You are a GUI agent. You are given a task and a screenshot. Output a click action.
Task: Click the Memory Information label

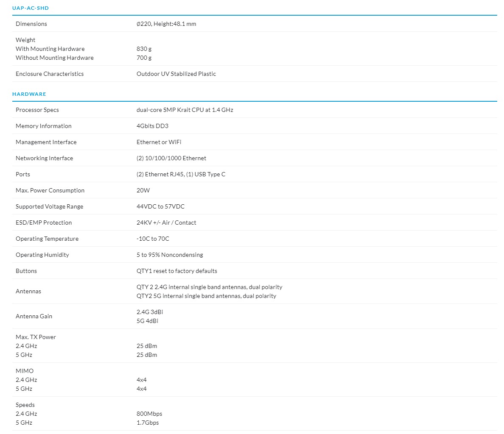pos(43,126)
